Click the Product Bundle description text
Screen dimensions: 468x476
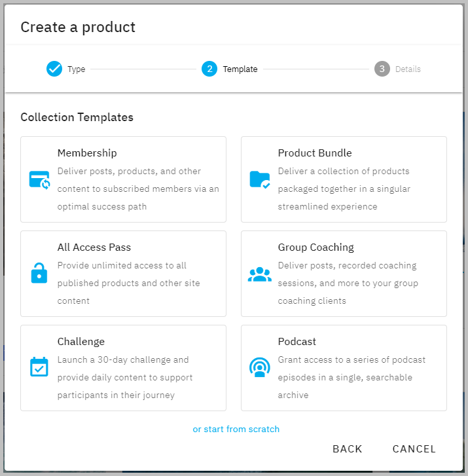[x=344, y=189]
